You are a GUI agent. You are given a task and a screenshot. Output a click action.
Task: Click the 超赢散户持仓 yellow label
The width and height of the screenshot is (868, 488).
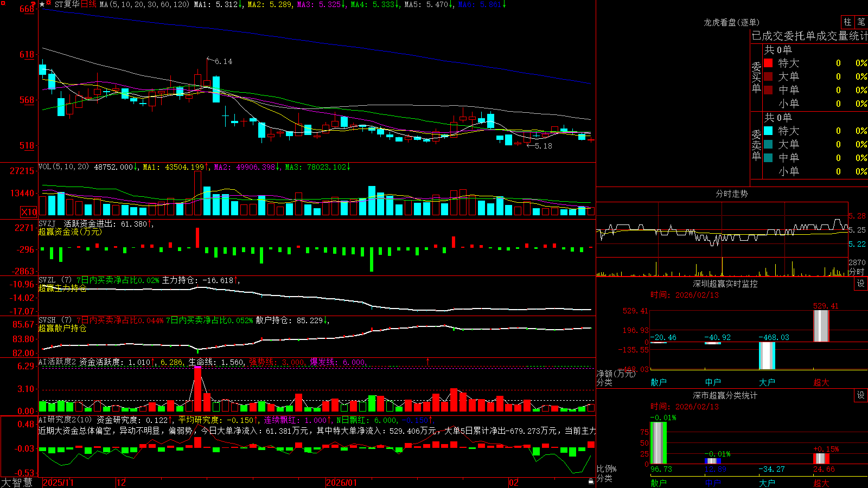(62, 329)
